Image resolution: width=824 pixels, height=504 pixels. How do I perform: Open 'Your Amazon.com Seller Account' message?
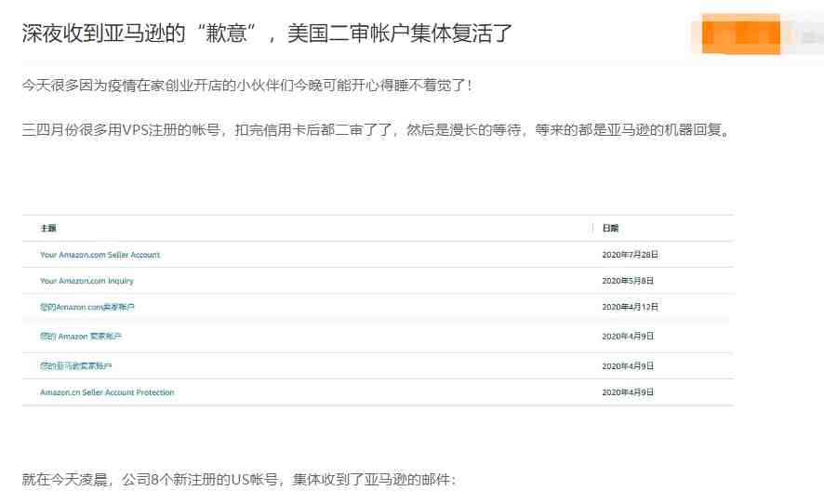tap(100, 255)
